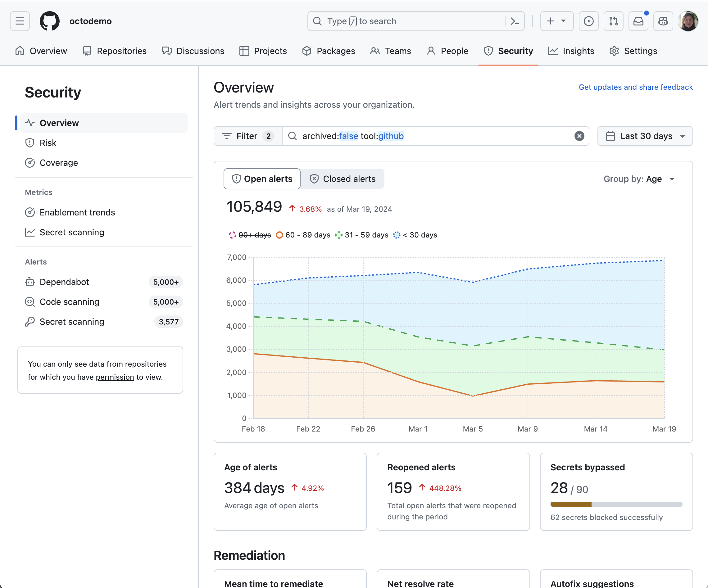
Task: Click the Mar 5 point on blue line
Action: pos(473,282)
